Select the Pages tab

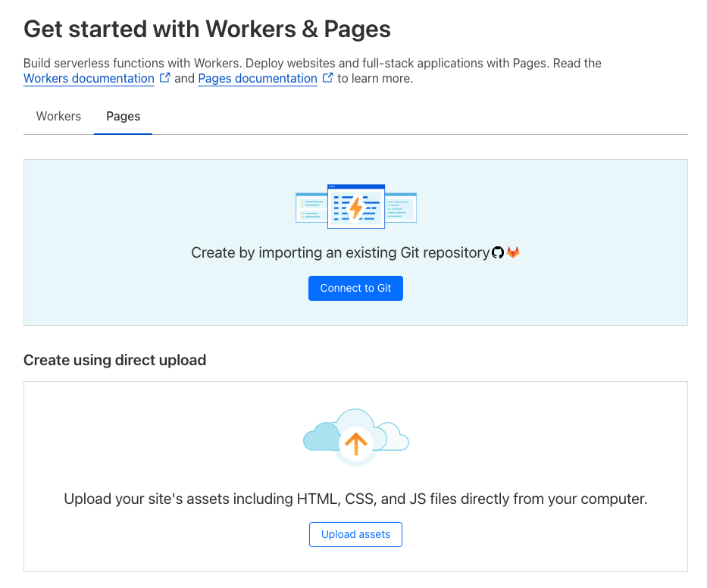(x=123, y=117)
